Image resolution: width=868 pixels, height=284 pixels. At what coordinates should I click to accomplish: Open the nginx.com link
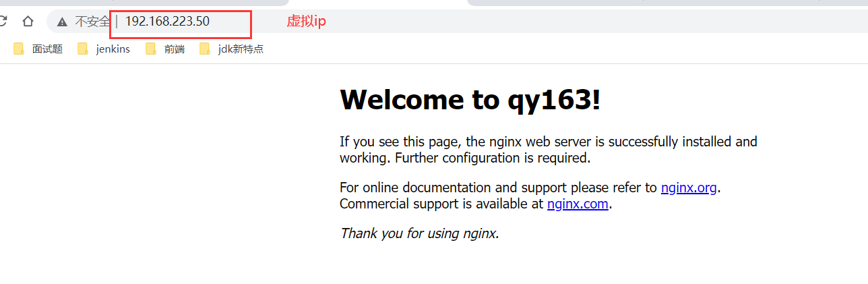pyautogui.click(x=578, y=204)
